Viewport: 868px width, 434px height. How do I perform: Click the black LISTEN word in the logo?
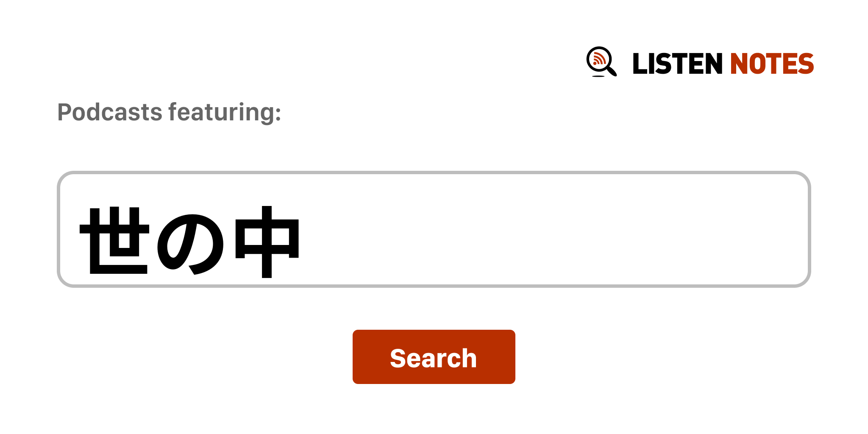click(x=677, y=64)
